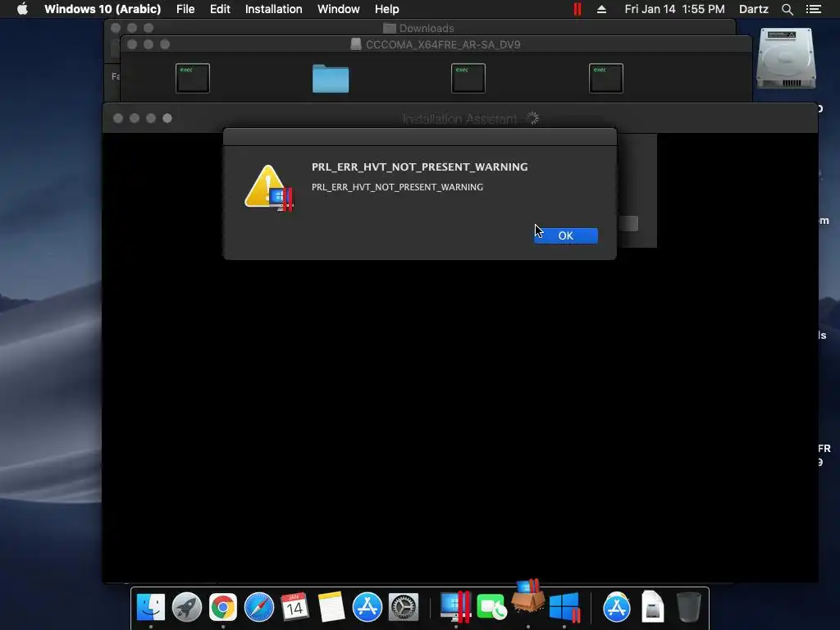Open the Window menu
Image resolution: width=840 pixels, height=630 pixels.
pyautogui.click(x=338, y=9)
